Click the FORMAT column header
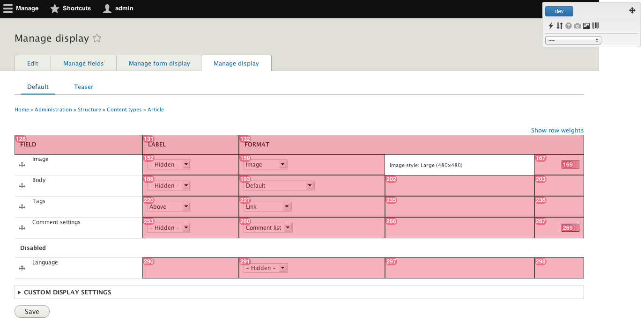Viewport: 644px width, 329px height. (x=411, y=145)
